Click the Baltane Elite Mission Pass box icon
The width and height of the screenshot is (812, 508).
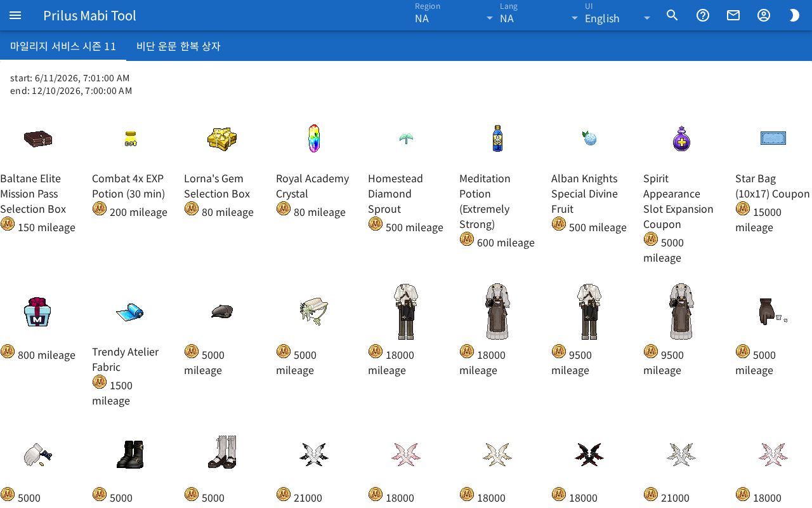[x=38, y=138]
